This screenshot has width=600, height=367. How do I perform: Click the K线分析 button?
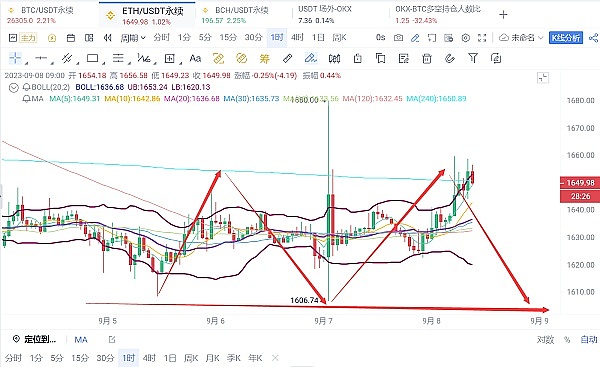tap(566, 38)
